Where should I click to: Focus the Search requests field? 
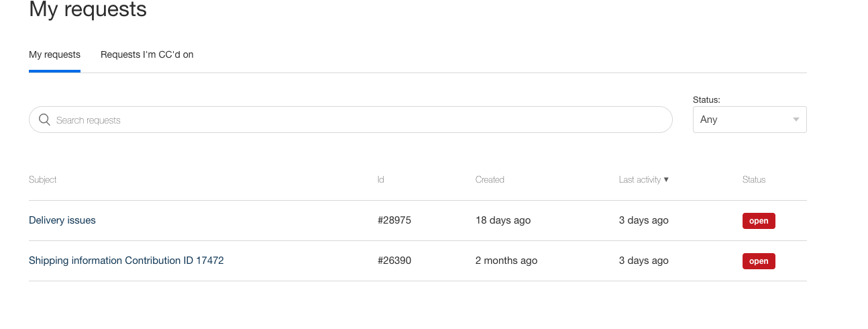350,120
